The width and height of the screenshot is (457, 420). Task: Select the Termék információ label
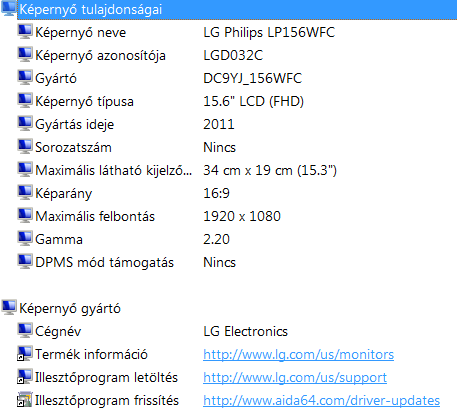(91, 354)
